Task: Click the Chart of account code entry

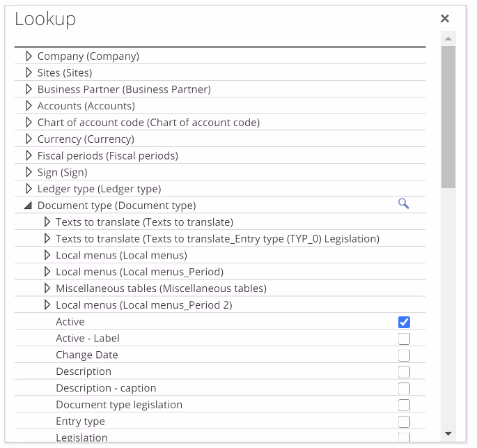Action: [148, 123]
